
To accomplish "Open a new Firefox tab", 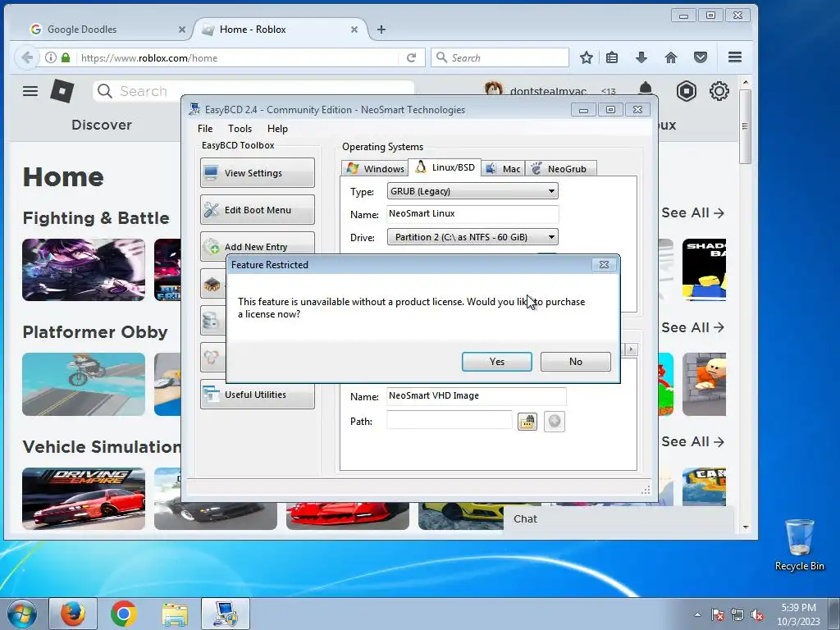I will (381, 30).
